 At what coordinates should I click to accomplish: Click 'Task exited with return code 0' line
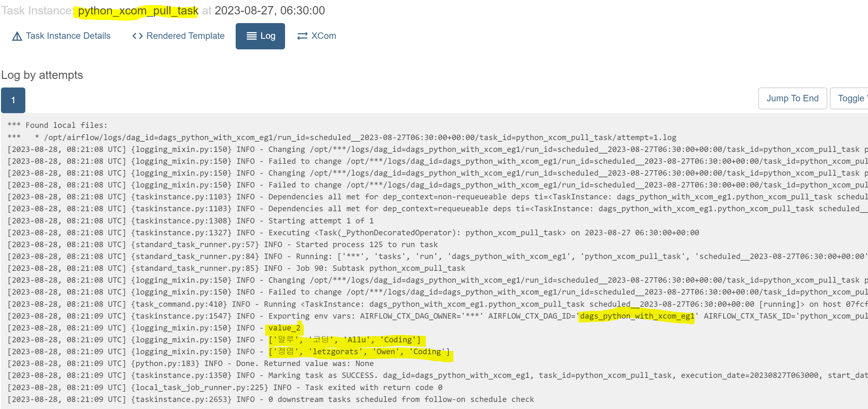pyautogui.click(x=373, y=388)
